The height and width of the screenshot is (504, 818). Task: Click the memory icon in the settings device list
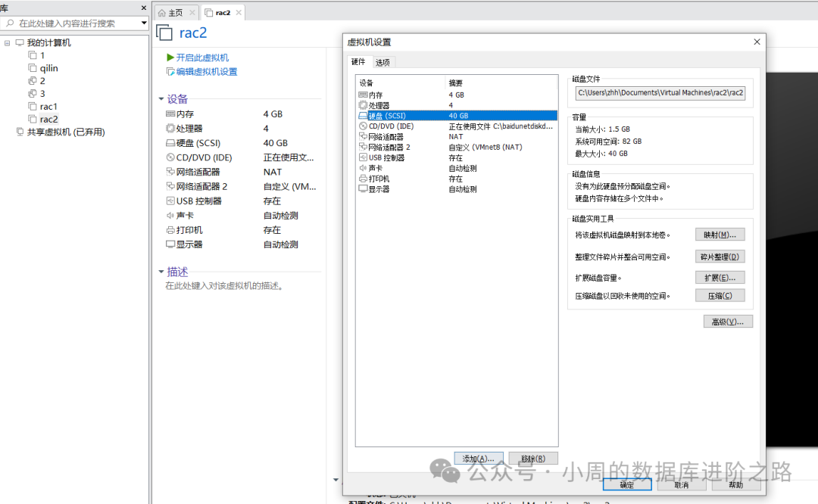click(x=363, y=95)
